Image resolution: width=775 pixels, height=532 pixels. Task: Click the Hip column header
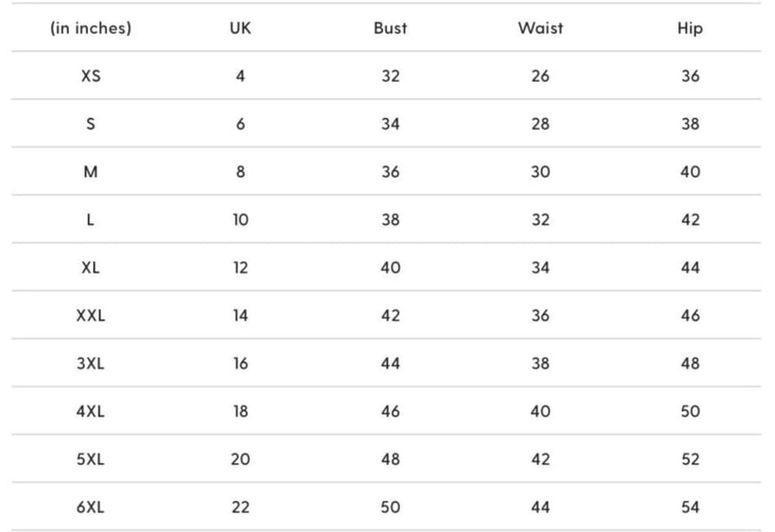(x=690, y=28)
